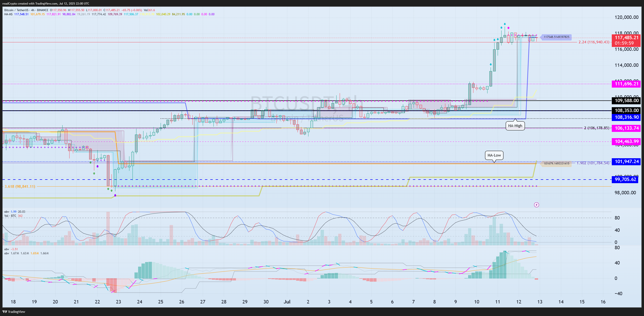Image resolution: width=644 pixels, height=316 pixels.
Task: Click the 101679.1493331415 value tag
Action: coord(556,164)
